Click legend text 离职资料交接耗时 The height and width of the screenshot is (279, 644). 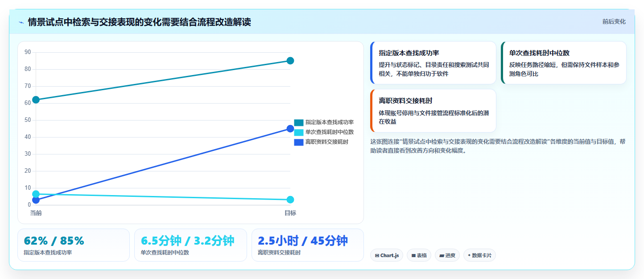(x=327, y=142)
